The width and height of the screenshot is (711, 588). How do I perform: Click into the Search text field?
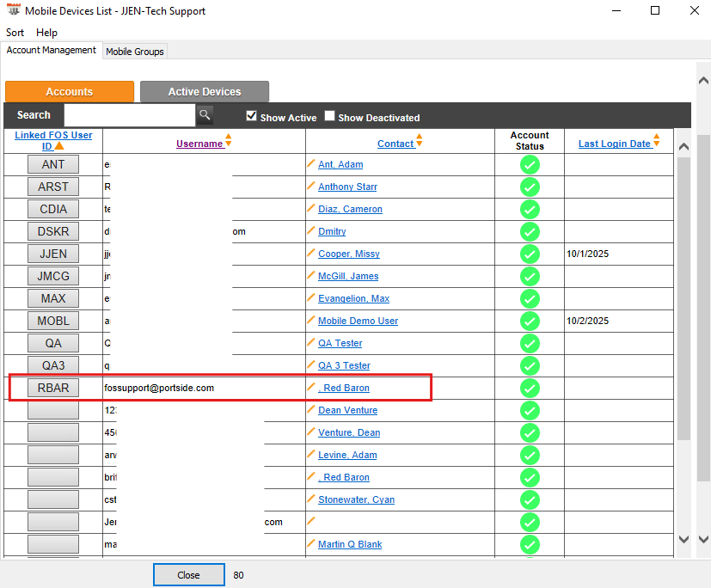[129, 115]
